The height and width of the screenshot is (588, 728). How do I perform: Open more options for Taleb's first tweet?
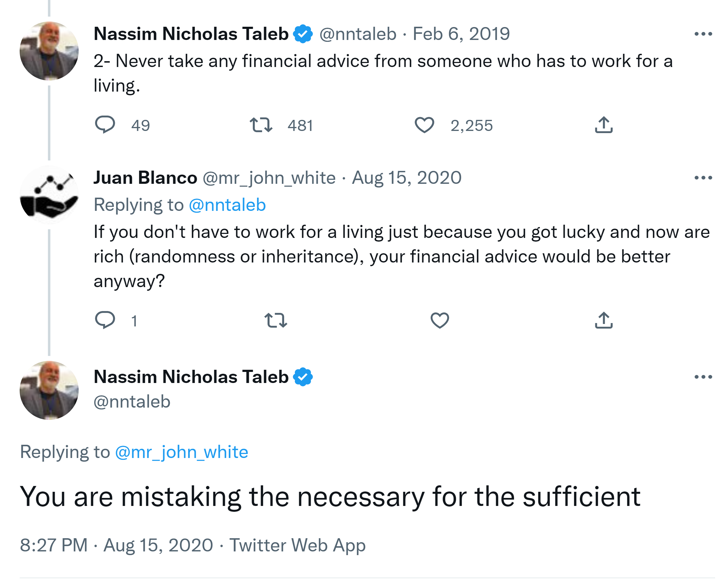tap(703, 34)
